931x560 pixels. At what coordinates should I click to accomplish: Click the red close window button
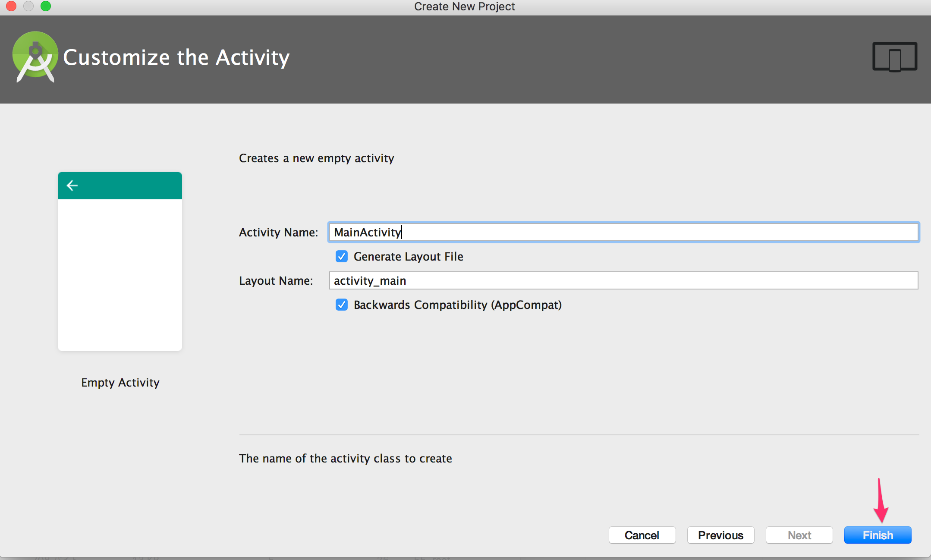(11, 6)
